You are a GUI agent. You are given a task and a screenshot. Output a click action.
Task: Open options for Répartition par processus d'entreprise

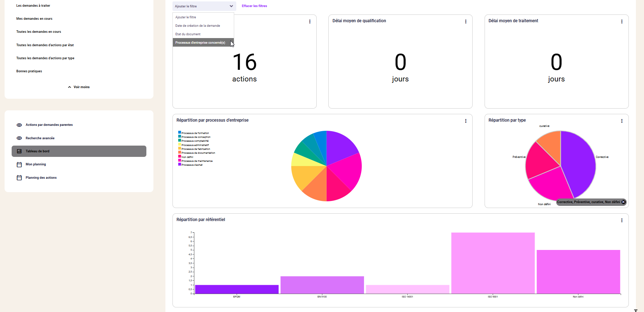click(x=466, y=121)
